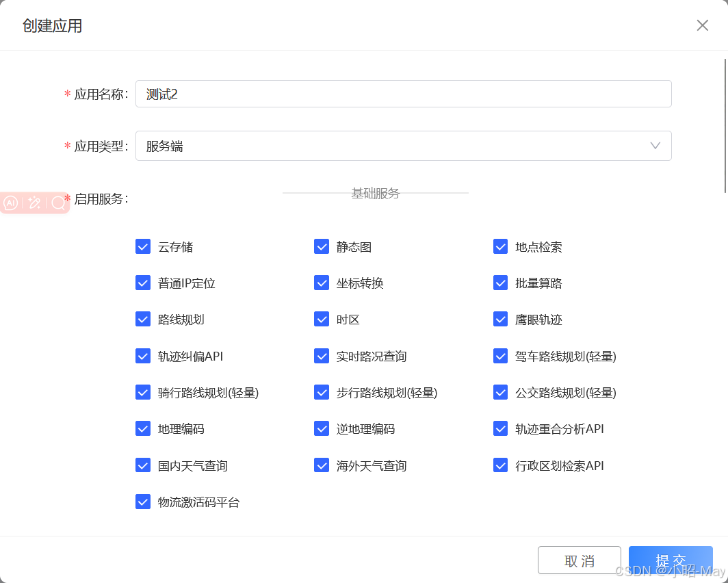Viewport: 728px width, 583px height.
Task: Disable 步行路线规划(轻量) checkbox
Action: pos(322,392)
